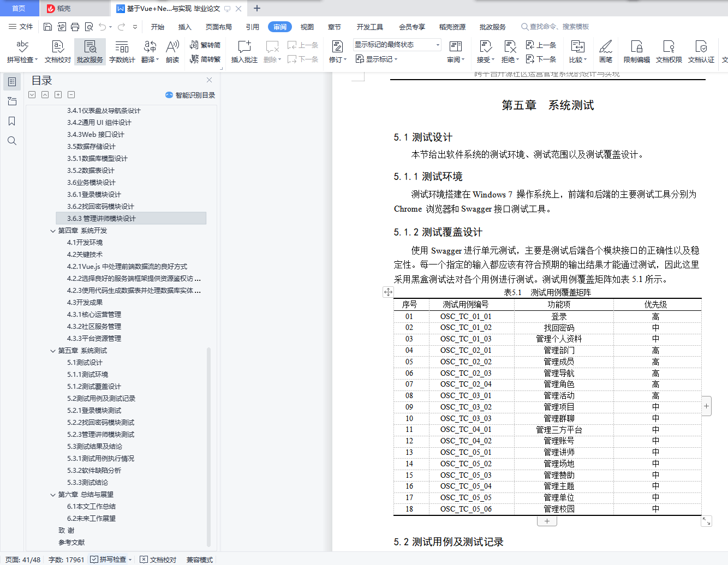The image size is (728, 565).
Task: Convert text with 简转繁
Action: tap(205, 59)
